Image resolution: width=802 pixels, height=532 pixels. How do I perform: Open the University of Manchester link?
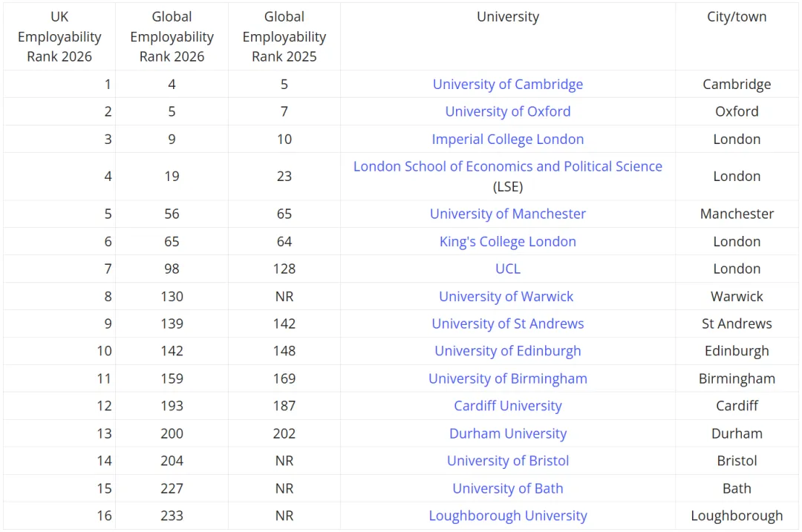[507, 214]
